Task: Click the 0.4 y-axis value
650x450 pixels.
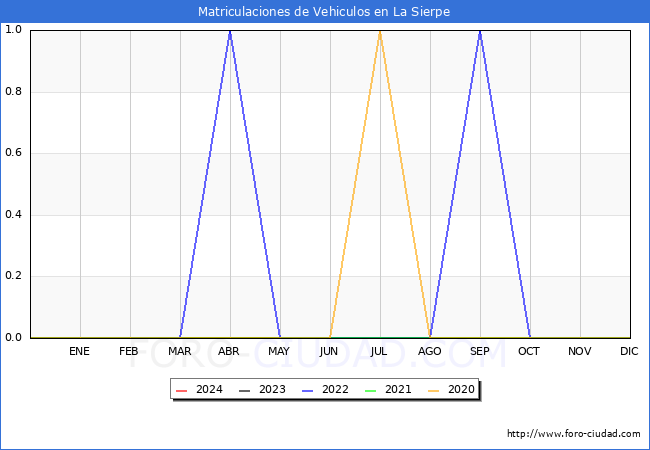Action: pos(13,215)
